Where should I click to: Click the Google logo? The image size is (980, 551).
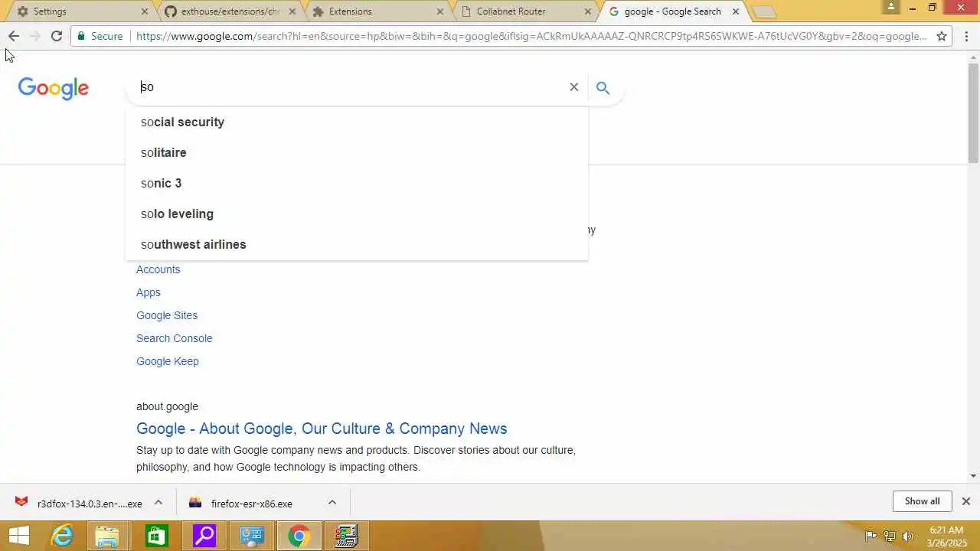point(54,89)
